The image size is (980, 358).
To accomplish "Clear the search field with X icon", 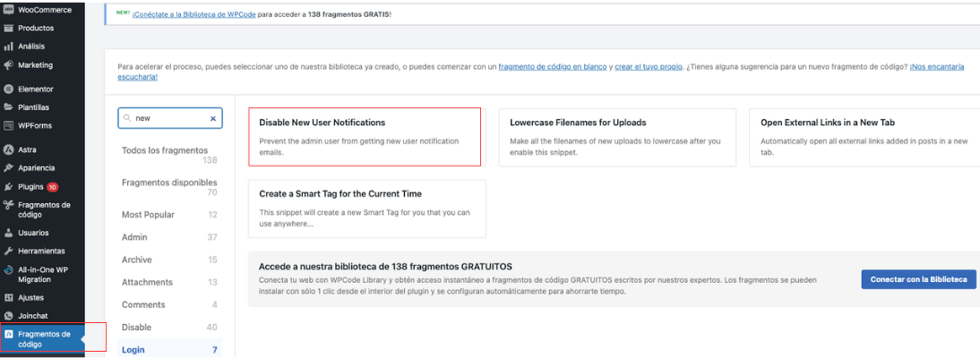I will (x=213, y=118).
